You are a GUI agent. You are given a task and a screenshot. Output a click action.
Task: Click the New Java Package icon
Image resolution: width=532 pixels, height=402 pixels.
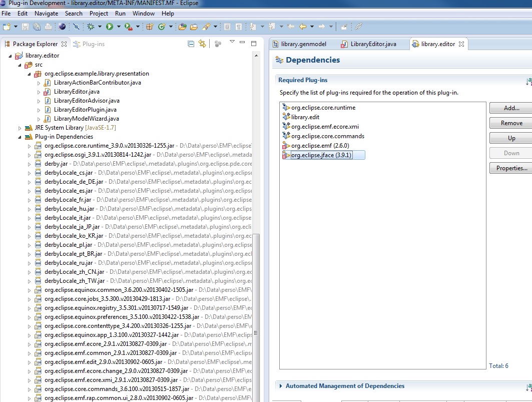(x=150, y=27)
